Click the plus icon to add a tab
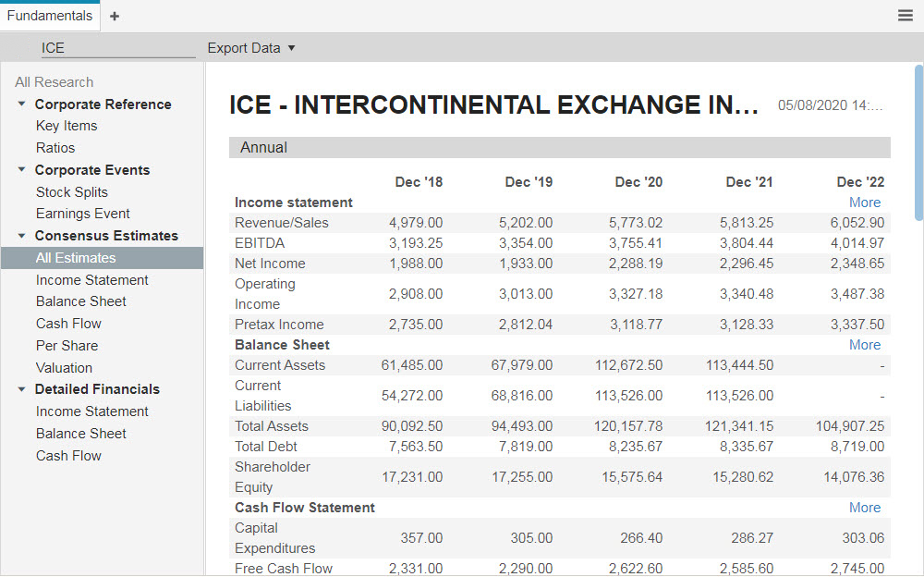 point(114,15)
